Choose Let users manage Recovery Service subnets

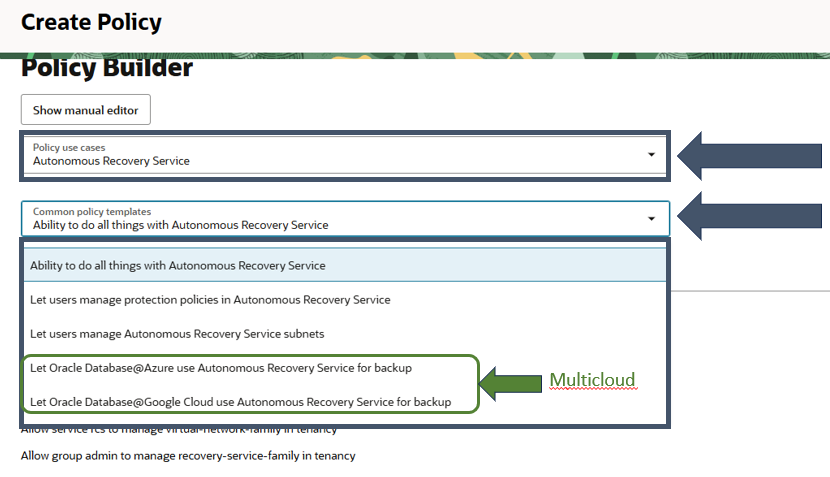coord(345,334)
